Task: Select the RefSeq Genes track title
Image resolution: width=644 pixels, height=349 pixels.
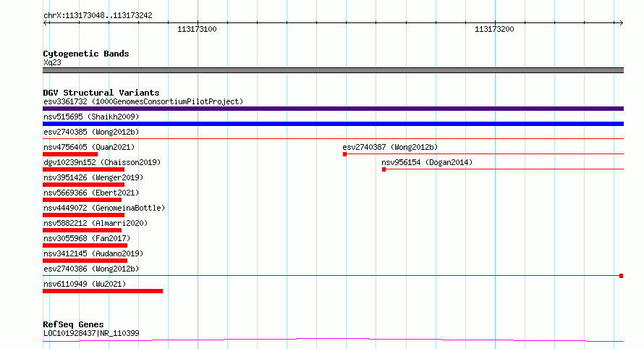Action: (x=73, y=324)
